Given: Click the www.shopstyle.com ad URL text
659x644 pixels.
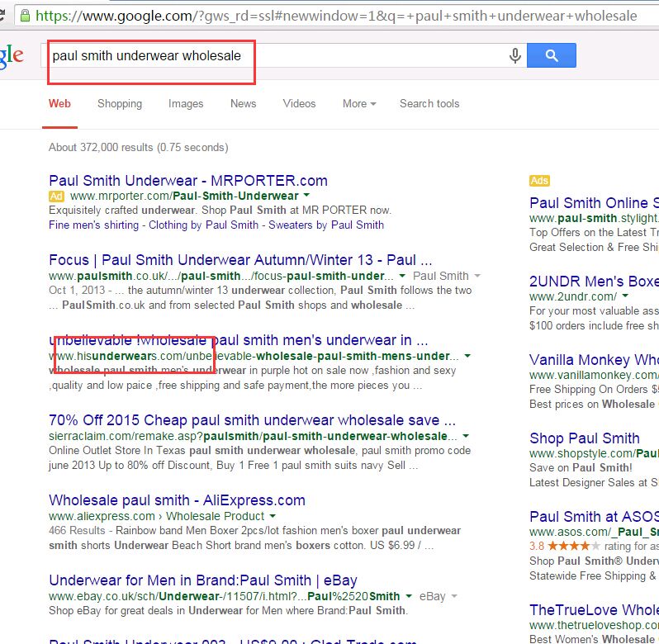Looking at the screenshot, I should [594, 454].
